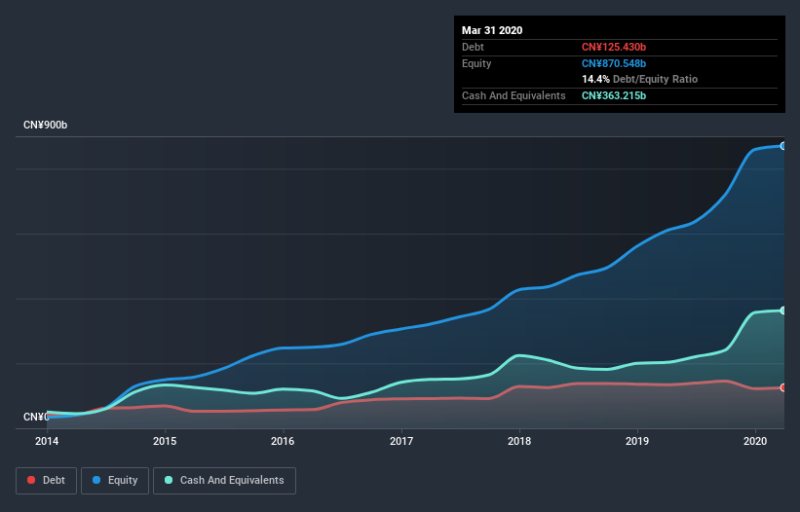This screenshot has width=800, height=512.
Task: Click the Cash And Equivalents endpoint marker
Action: [x=783, y=310]
